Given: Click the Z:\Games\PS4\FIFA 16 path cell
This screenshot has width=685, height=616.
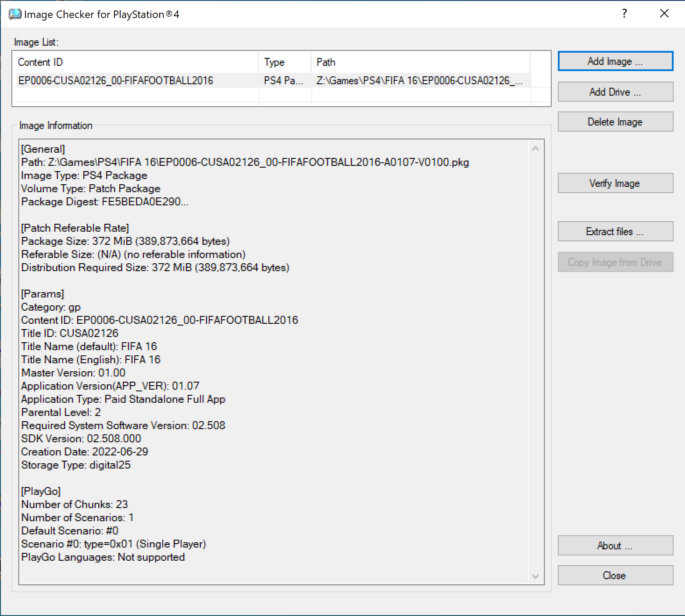Looking at the screenshot, I should (x=420, y=80).
